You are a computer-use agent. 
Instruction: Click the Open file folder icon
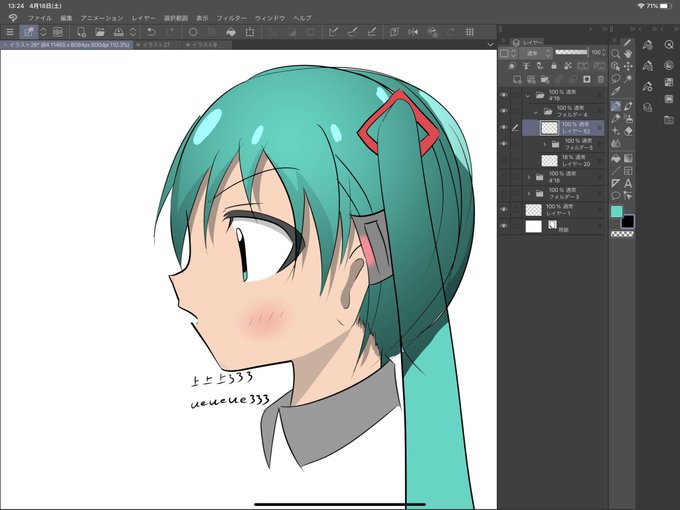point(100,32)
